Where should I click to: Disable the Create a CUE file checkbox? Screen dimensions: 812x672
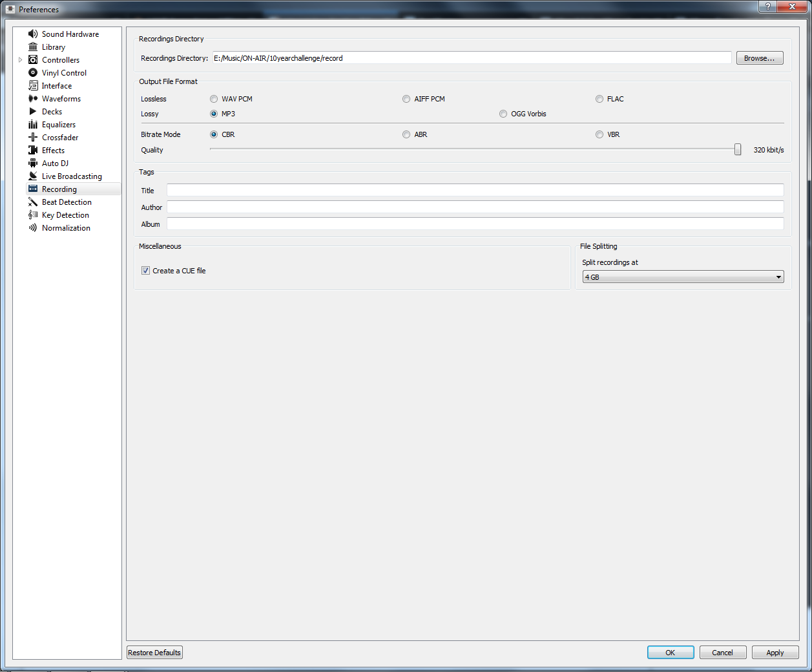(x=146, y=271)
